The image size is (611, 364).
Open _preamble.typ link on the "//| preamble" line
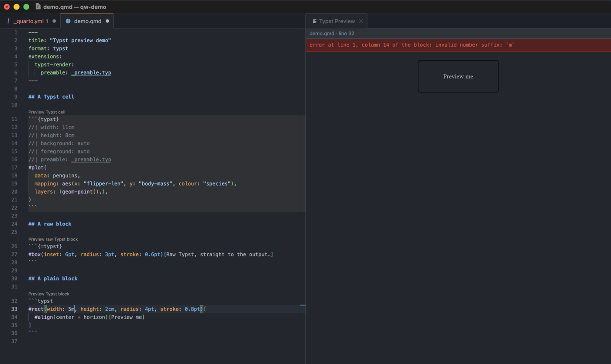(91, 160)
